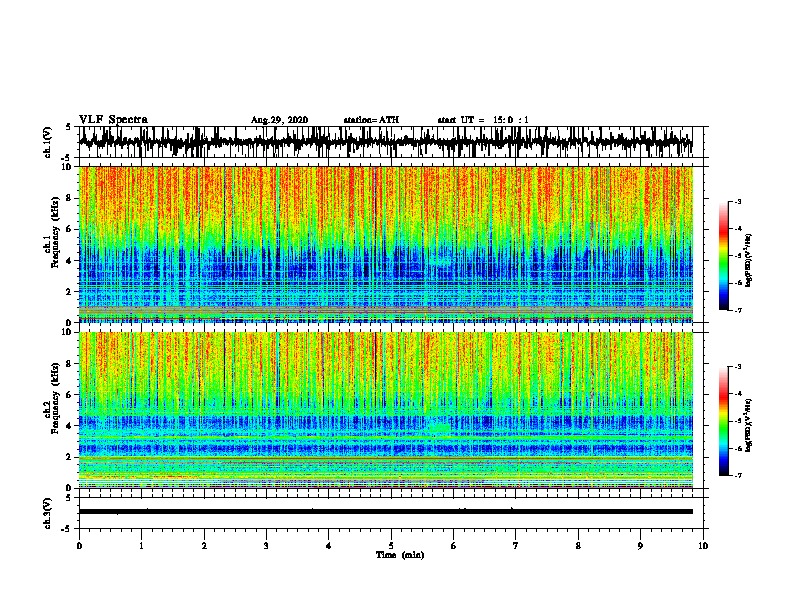Click time axis tick label "8"

click(x=578, y=546)
